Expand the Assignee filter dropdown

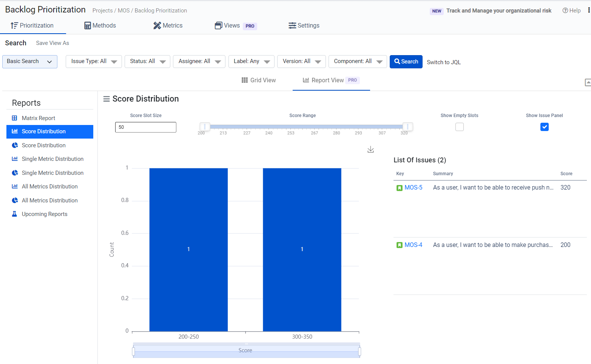pyautogui.click(x=199, y=62)
